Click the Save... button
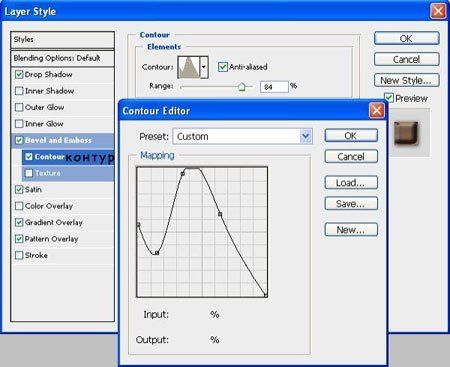Viewport: 450px width, 367px height. [x=351, y=203]
